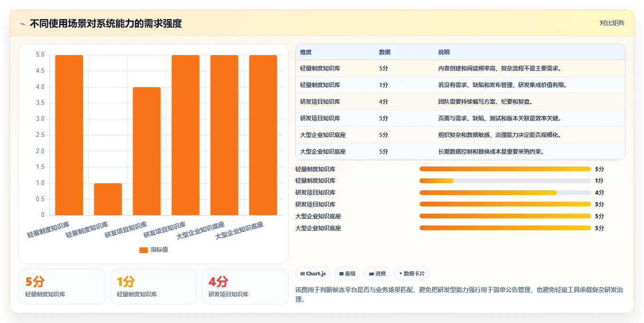Click the lightning icon beside the header title
Screen dimensions: 644x323
pyautogui.click(x=22, y=24)
